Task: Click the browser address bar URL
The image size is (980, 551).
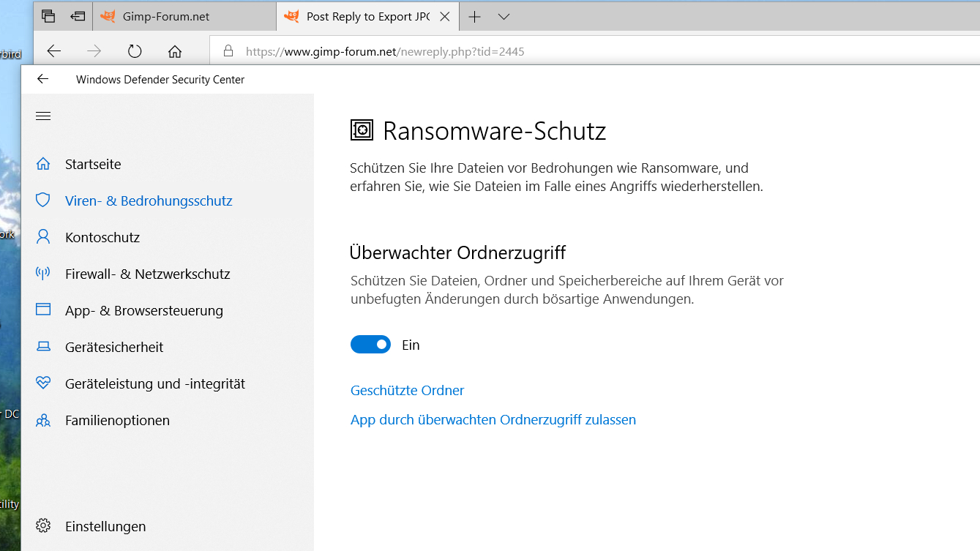Action: pyautogui.click(x=385, y=52)
